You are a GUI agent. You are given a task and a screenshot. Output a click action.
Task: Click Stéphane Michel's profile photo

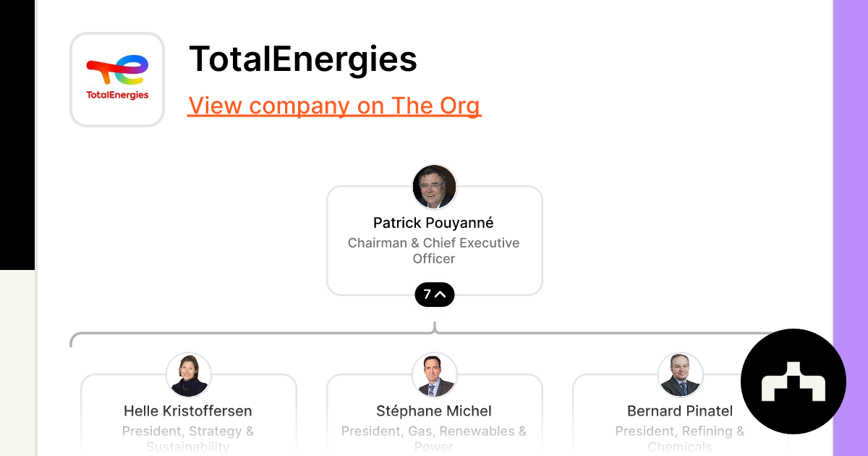(x=435, y=375)
